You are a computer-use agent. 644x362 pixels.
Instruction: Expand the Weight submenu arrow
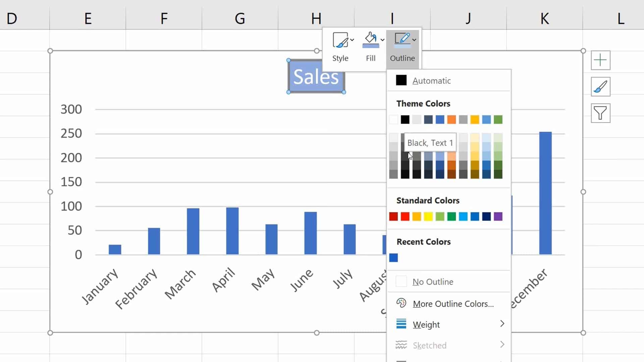502,323
